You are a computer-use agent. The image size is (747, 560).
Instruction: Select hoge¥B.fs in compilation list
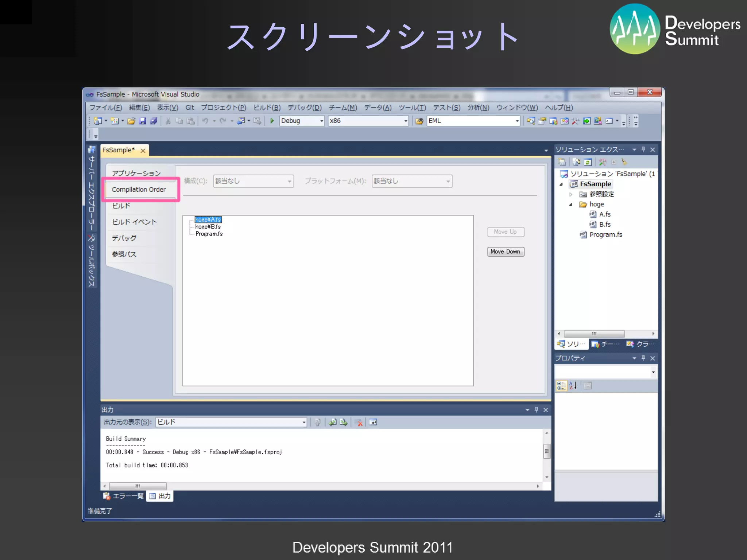(x=208, y=227)
